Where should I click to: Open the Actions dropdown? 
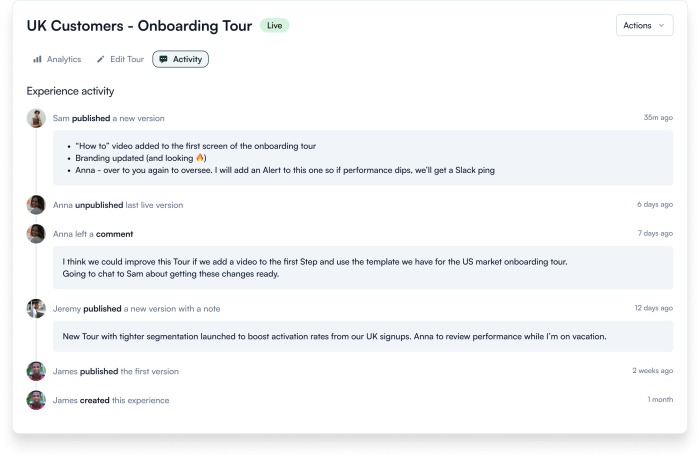(645, 25)
